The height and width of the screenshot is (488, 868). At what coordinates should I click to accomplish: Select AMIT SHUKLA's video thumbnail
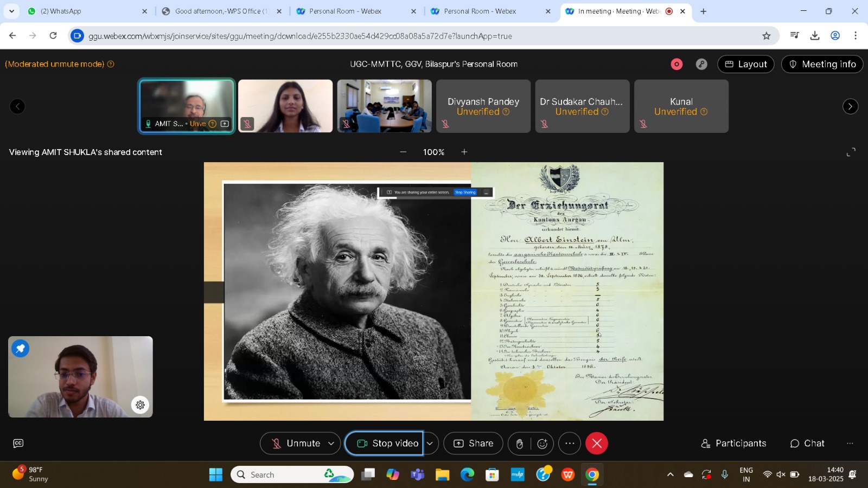point(187,106)
